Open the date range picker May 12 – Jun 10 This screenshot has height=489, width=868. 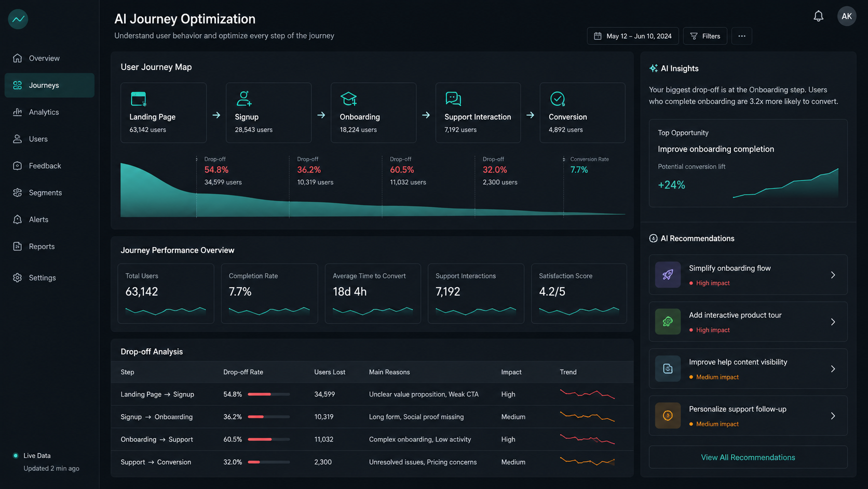[x=632, y=36]
